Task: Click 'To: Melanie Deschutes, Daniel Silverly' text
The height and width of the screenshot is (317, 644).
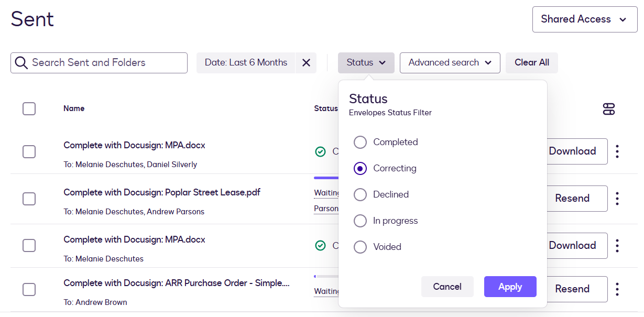Action: (130, 165)
